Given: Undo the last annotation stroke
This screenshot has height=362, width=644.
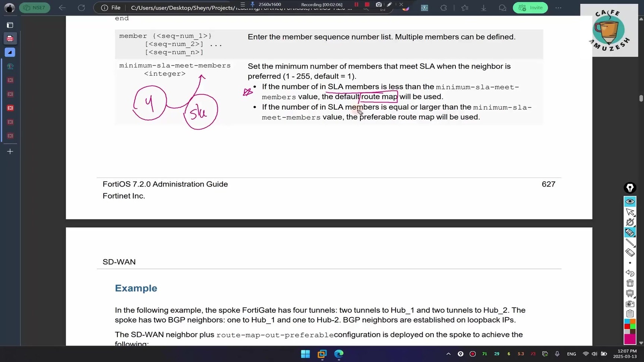Looking at the screenshot, I should click(x=630, y=273).
